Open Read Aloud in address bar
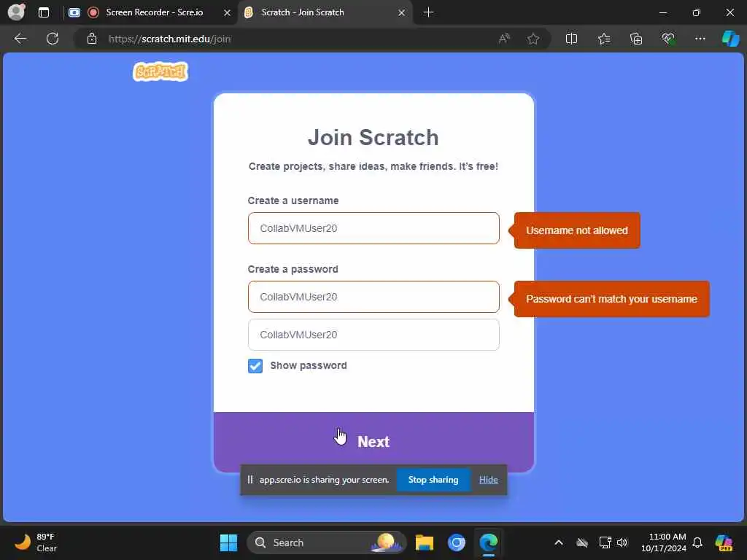 [504, 39]
